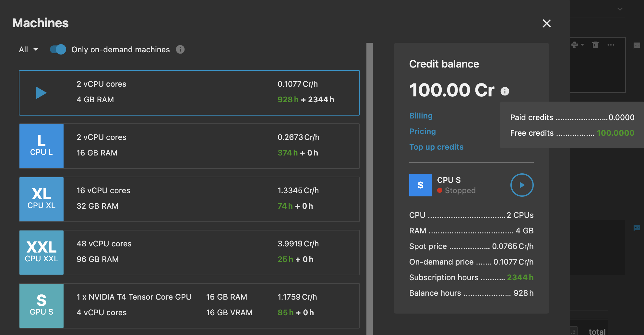Select the GPU S machine icon

[x=41, y=305]
